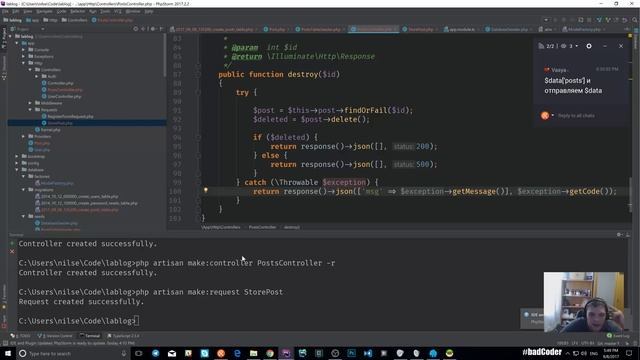This screenshot has height=360, width=640.
Task: Switch to the ModelFactory.php editor tab
Action: tap(584, 29)
